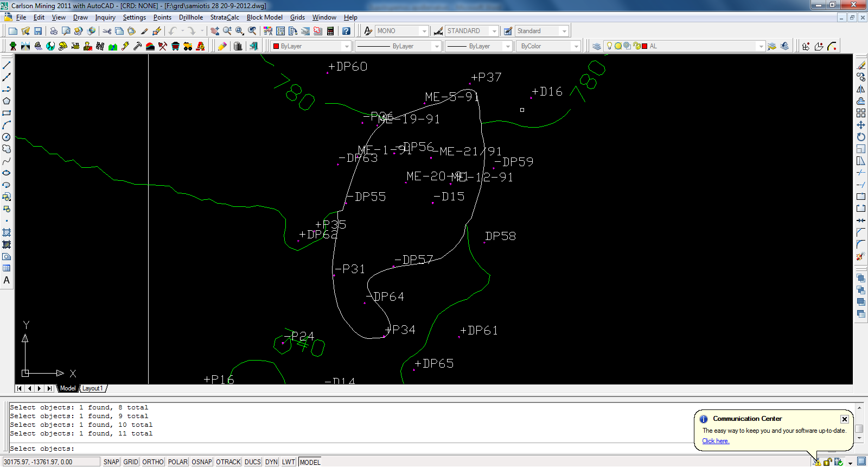The height and width of the screenshot is (467, 868).
Task: Click the Plot printer icon
Action: [54, 31]
